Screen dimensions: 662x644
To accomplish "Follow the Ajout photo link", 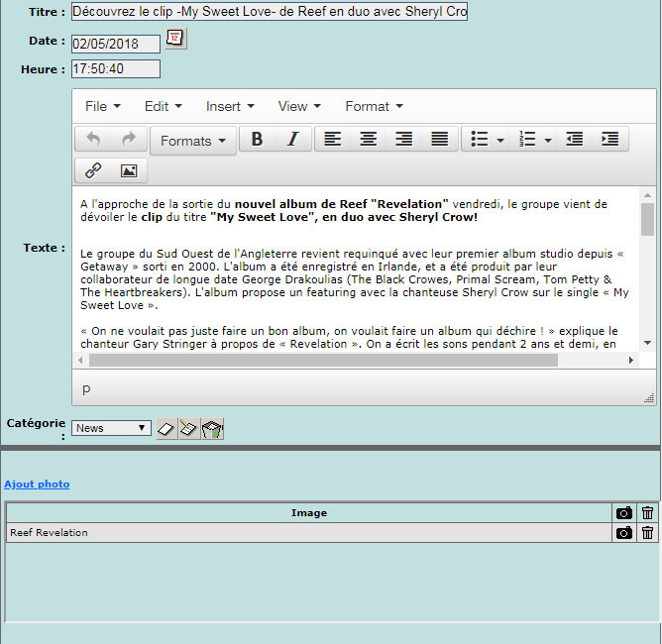I will [37, 484].
